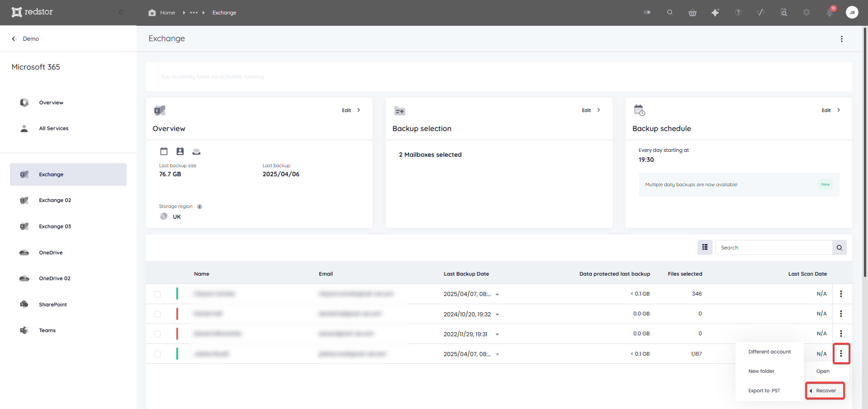Open Overview in the sidebar

(x=51, y=103)
